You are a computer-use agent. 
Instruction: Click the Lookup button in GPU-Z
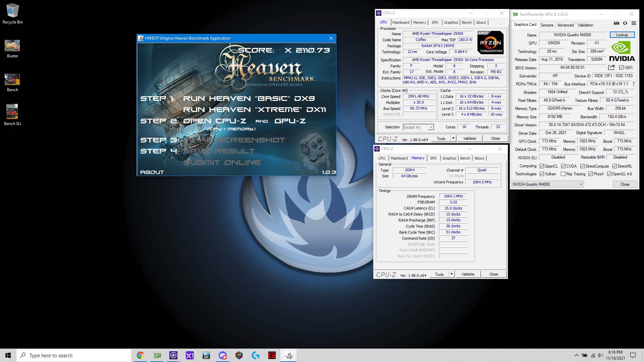pos(622,35)
